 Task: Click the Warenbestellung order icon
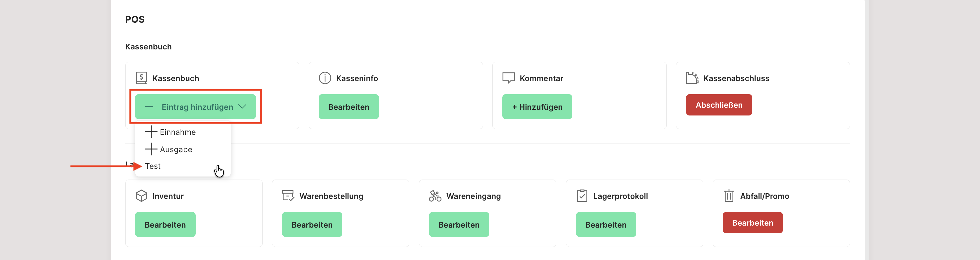point(288,196)
